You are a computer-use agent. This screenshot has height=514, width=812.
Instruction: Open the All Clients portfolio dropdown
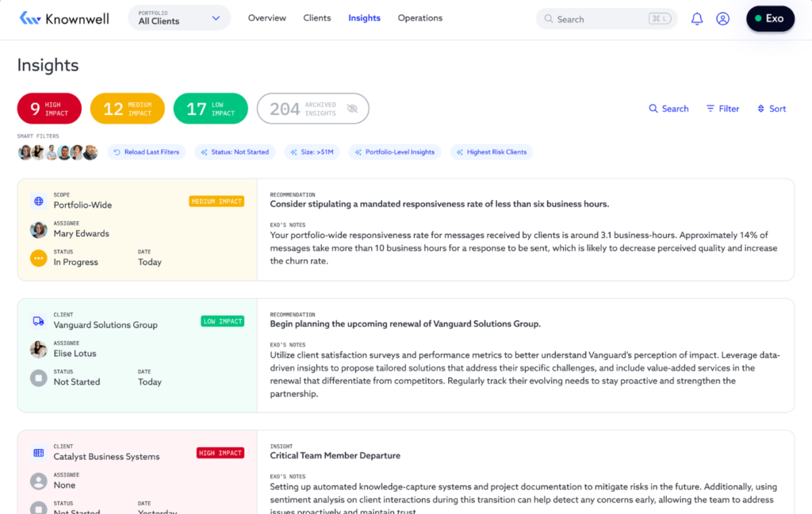click(x=178, y=17)
